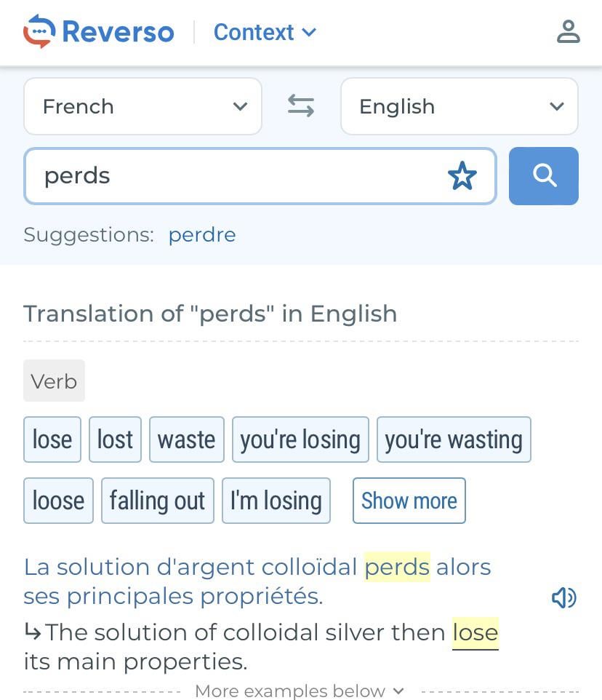Image resolution: width=602 pixels, height=700 pixels.
Task: Click the Show more translations button
Action: coord(409,501)
